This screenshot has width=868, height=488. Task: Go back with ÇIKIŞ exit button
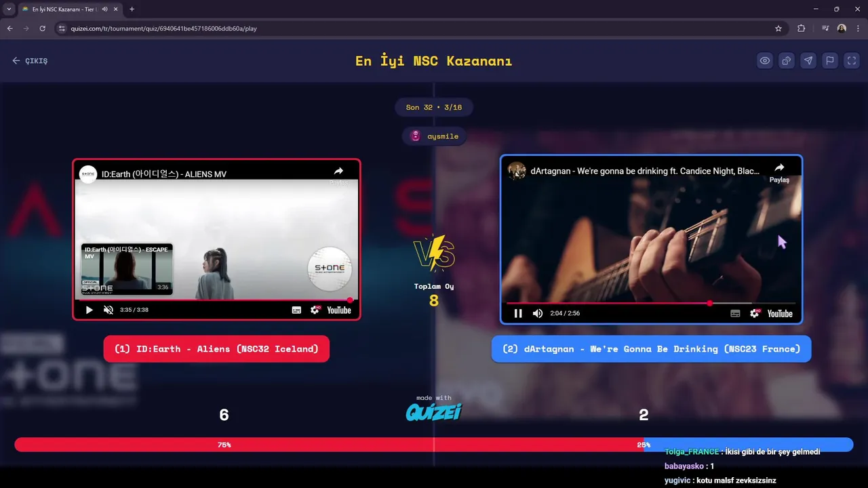pos(30,61)
